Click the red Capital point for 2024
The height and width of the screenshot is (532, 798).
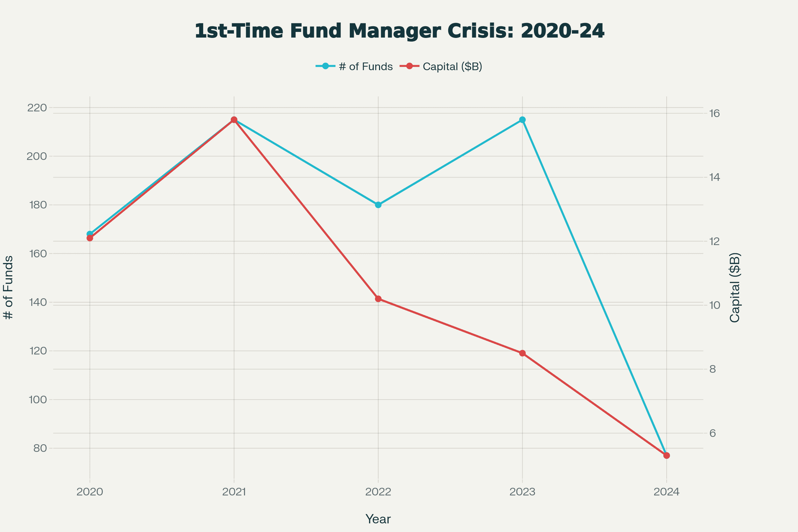pos(667,456)
